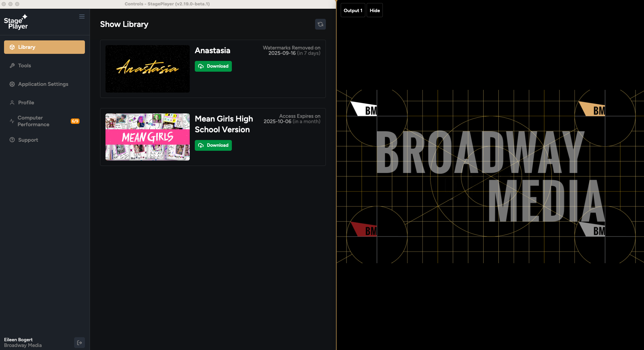Open the Anastasia show thumbnail
Screen dimensions: 644x350
[x=148, y=69]
